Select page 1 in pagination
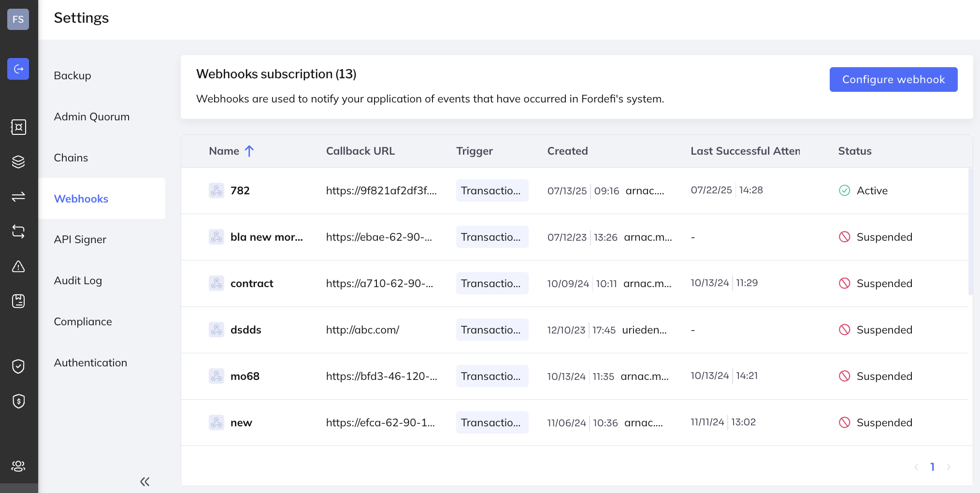The width and height of the screenshot is (980, 493). [932, 467]
